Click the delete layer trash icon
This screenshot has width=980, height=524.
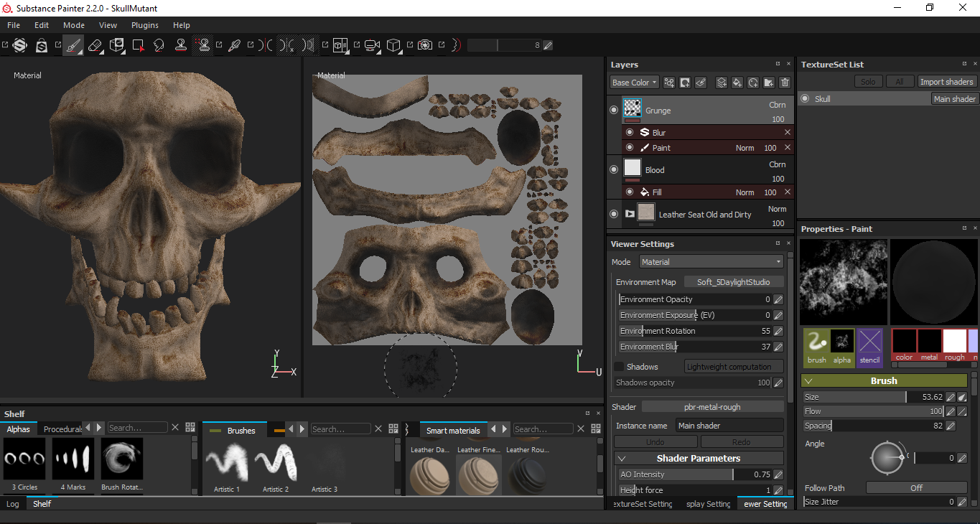coord(785,83)
